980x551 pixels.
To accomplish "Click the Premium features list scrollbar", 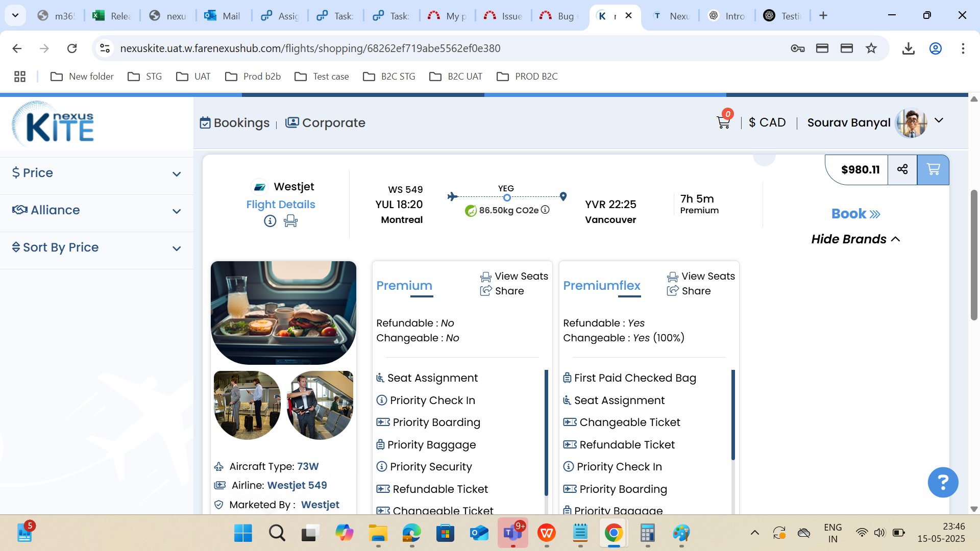I will click(546, 433).
